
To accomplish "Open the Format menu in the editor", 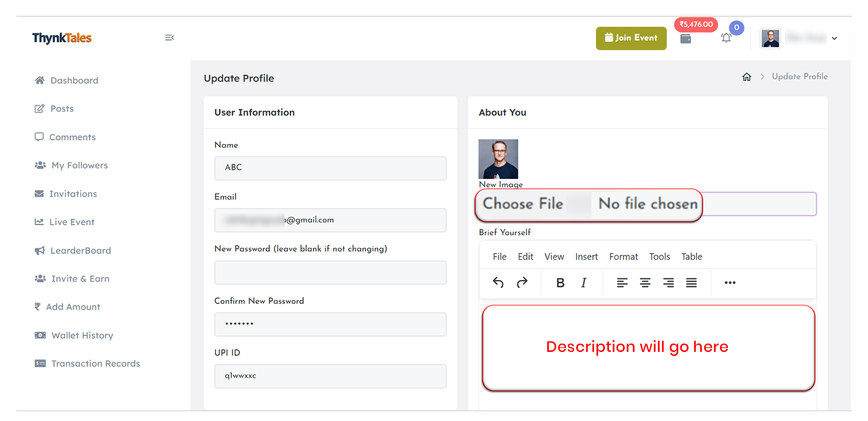I will 623,256.
